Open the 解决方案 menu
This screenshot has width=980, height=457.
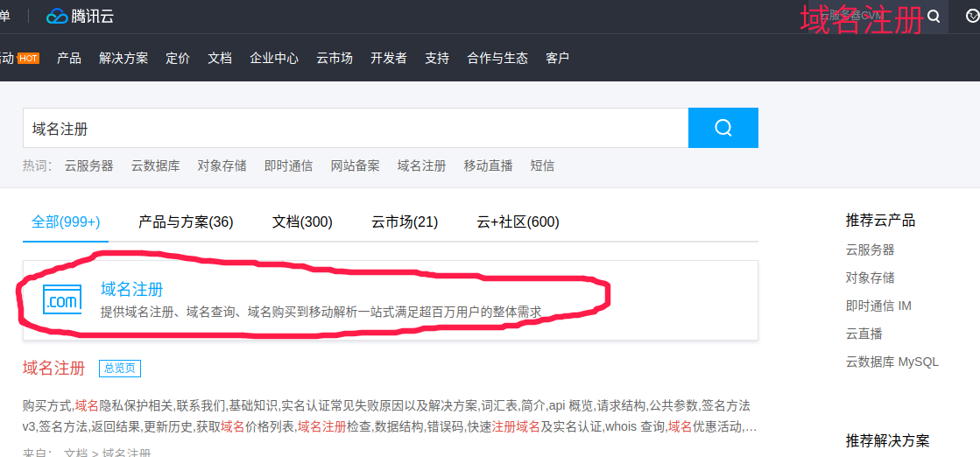point(123,58)
